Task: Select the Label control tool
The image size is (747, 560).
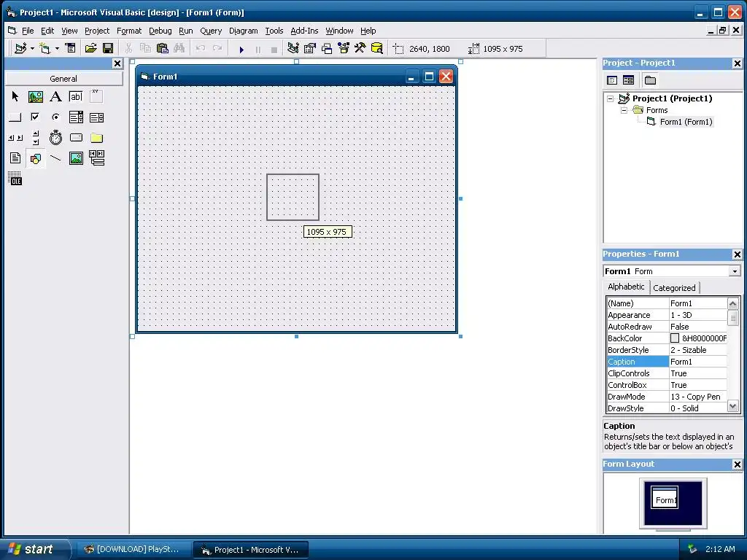Action: (x=55, y=97)
